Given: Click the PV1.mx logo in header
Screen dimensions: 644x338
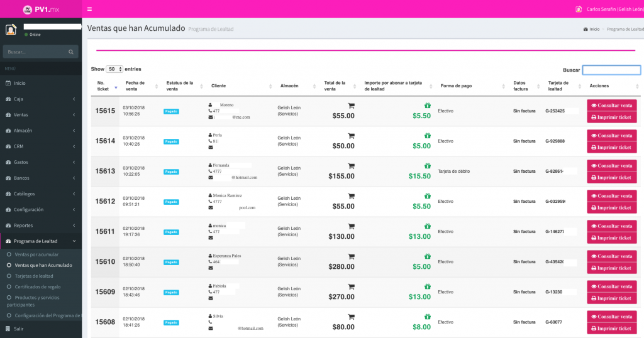Looking at the screenshot, I should [41, 9].
